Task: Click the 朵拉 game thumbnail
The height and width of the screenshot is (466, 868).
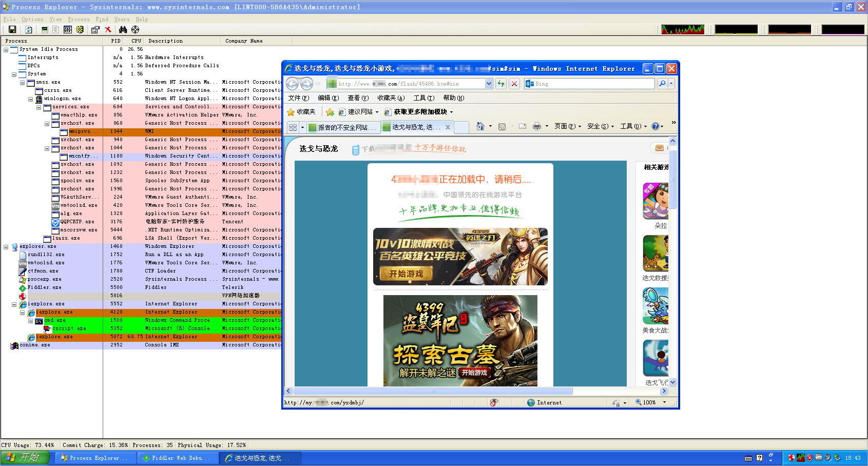Action: (656, 200)
